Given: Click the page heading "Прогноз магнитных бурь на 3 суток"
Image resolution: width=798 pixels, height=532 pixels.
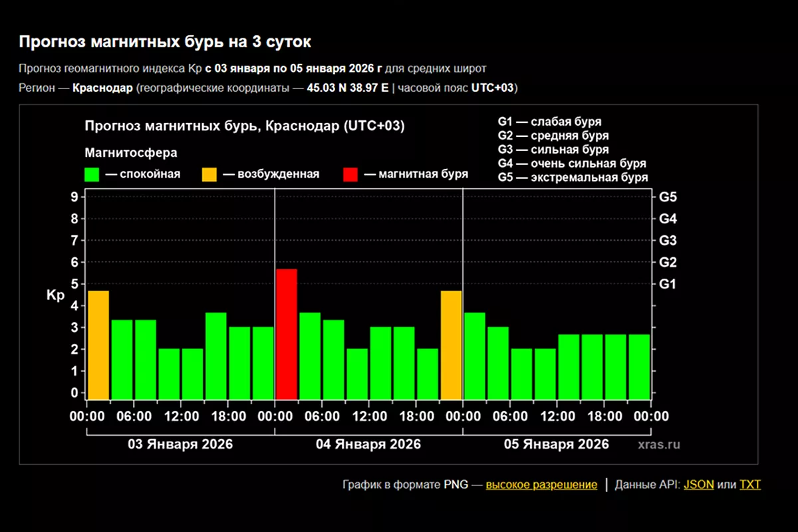Looking at the screenshot, I should [165, 42].
